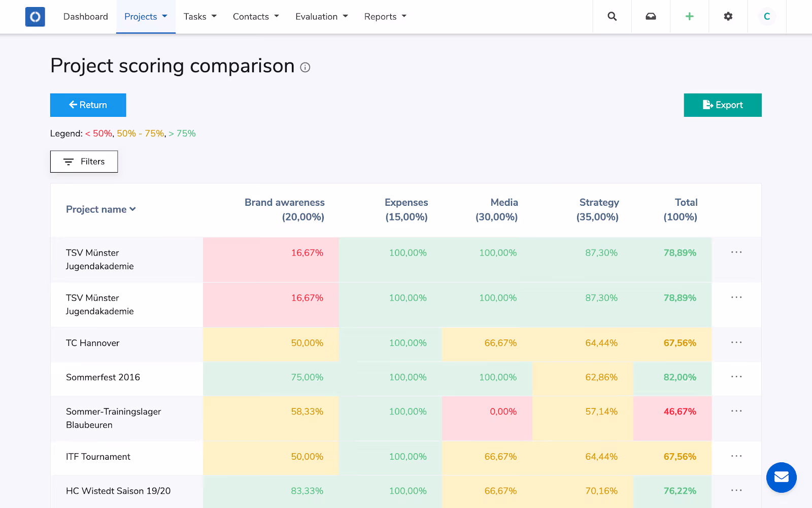Open the search magnifier icon
This screenshot has height=508, width=812.
(x=612, y=16)
